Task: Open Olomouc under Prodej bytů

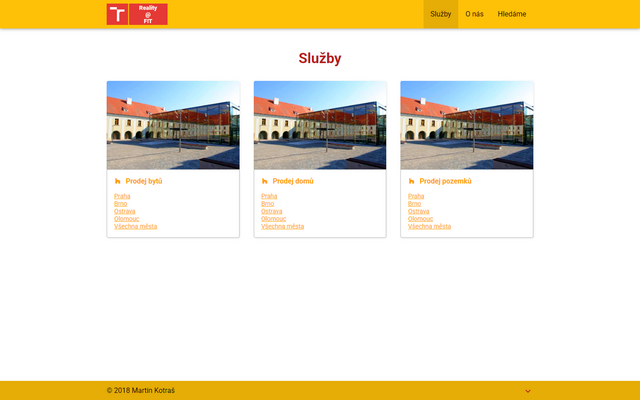Action: tap(127, 219)
